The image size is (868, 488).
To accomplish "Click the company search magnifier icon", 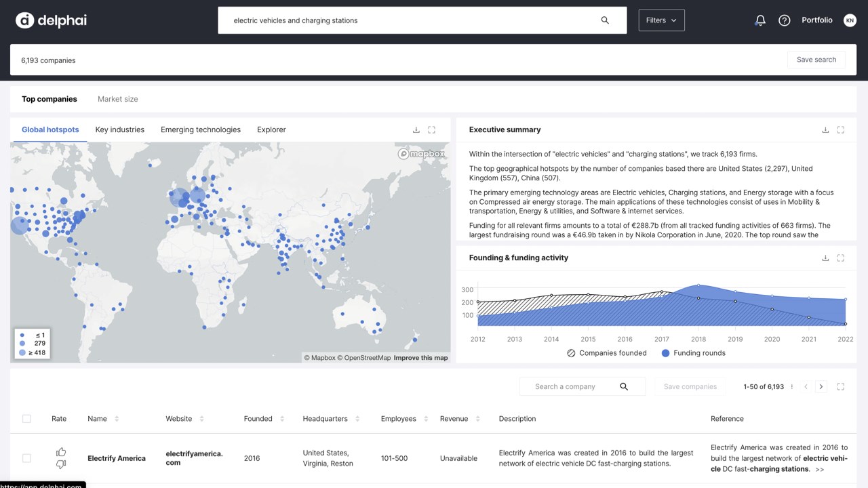I will pyautogui.click(x=624, y=386).
